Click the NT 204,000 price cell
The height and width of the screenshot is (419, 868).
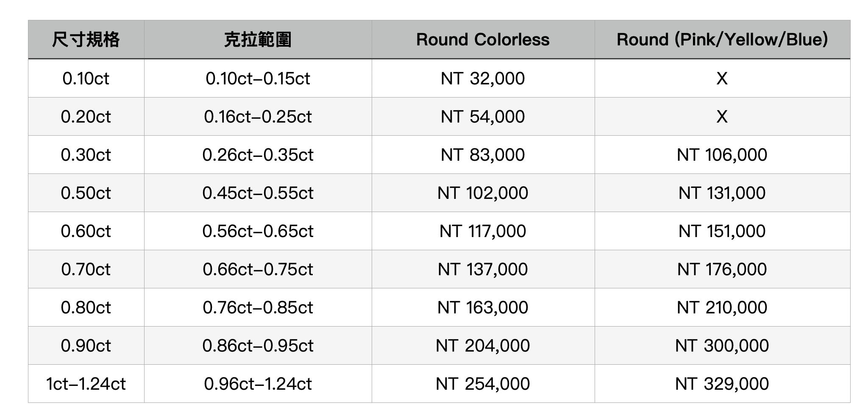pos(483,346)
